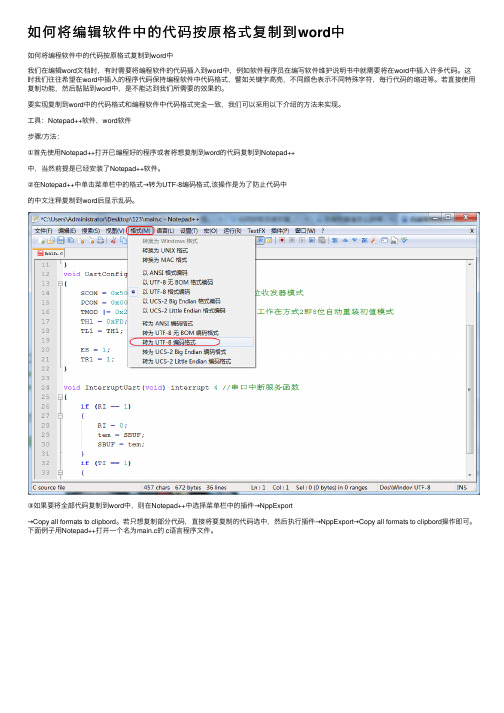
Task: Collapse the fold marker at line 25
Action: 60,397
